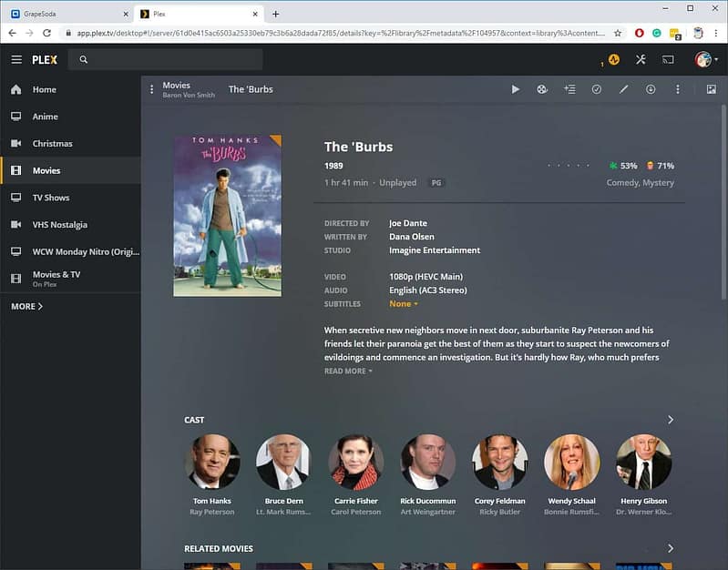Open Bruce Dern cast photo
Screen dimensions: 728x570
tap(283, 462)
